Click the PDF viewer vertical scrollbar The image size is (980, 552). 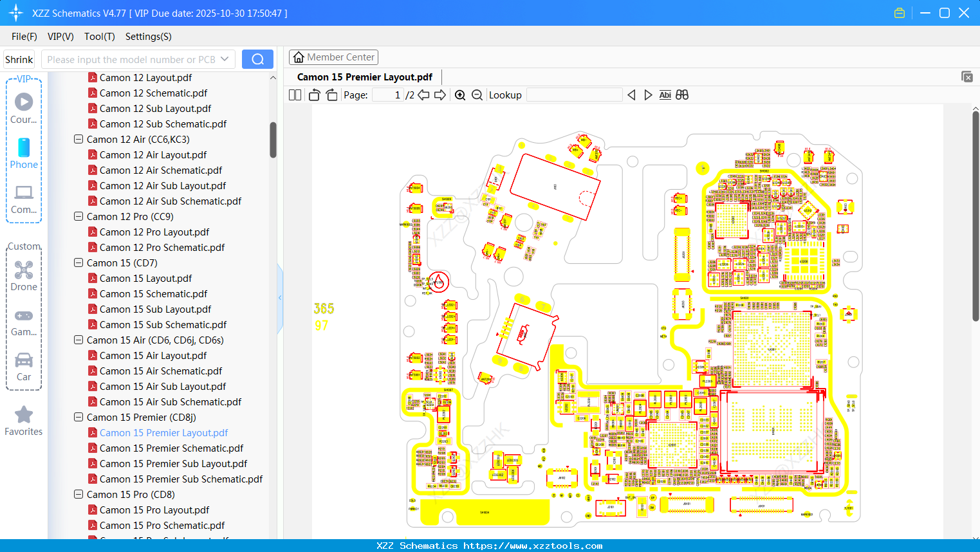pos(975,216)
